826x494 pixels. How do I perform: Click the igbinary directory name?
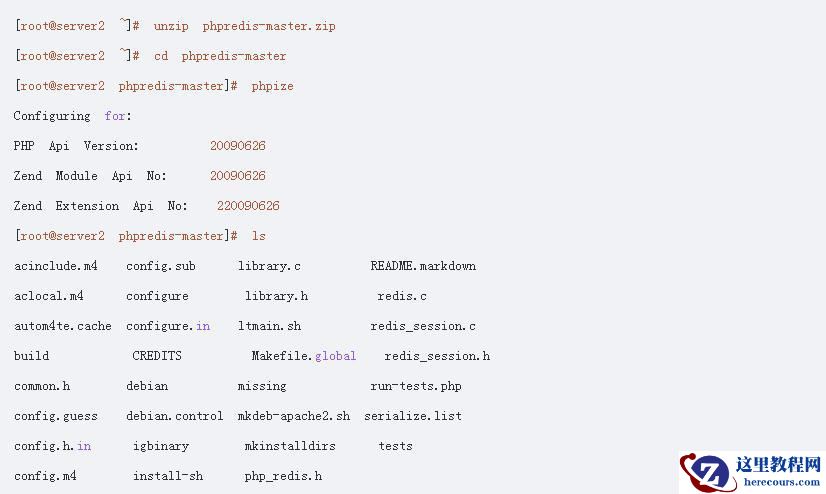(x=161, y=446)
